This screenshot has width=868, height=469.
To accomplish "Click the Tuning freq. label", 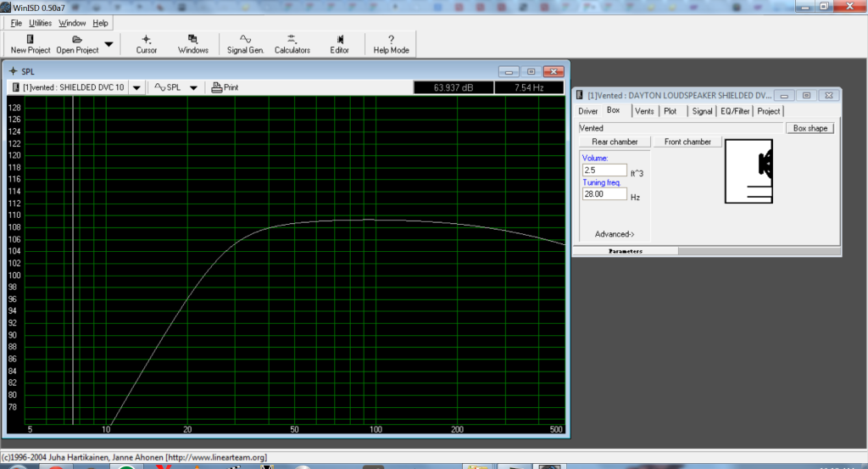I will coord(601,182).
